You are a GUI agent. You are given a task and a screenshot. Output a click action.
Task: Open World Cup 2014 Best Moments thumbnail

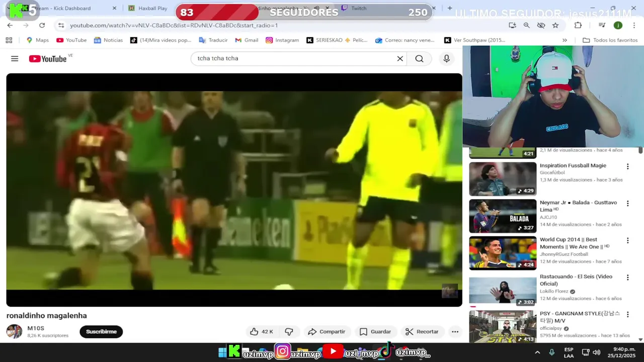click(503, 253)
